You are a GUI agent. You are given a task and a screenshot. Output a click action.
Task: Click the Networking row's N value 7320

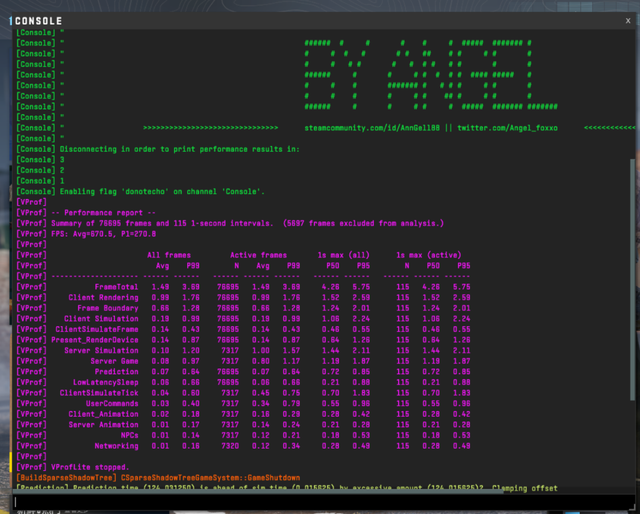tap(230, 446)
